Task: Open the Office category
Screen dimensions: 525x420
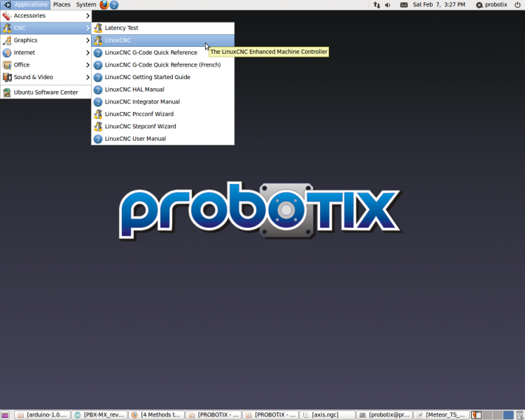Action: click(46, 65)
